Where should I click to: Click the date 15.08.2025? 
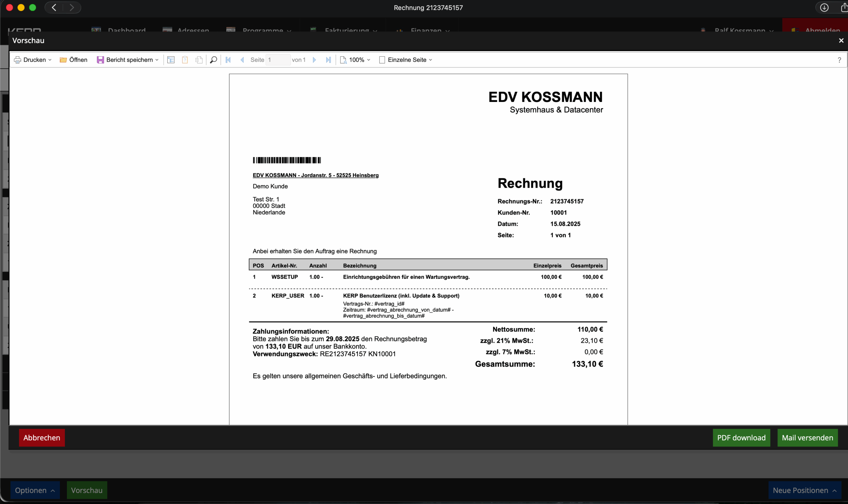point(565,224)
